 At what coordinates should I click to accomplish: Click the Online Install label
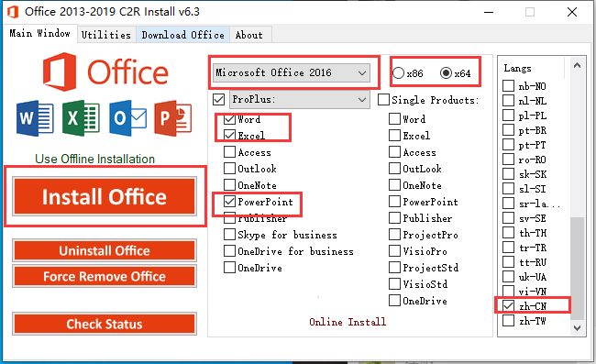(x=348, y=322)
